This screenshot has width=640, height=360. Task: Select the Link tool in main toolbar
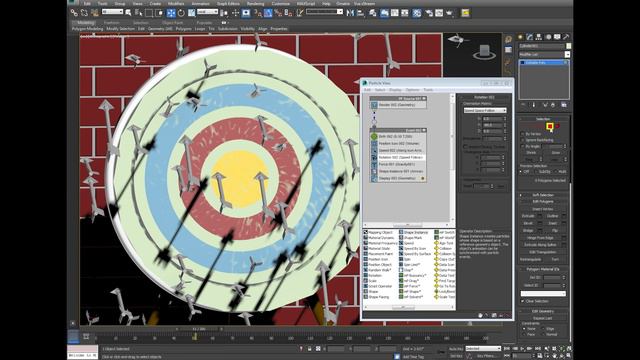tap(74, 13)
